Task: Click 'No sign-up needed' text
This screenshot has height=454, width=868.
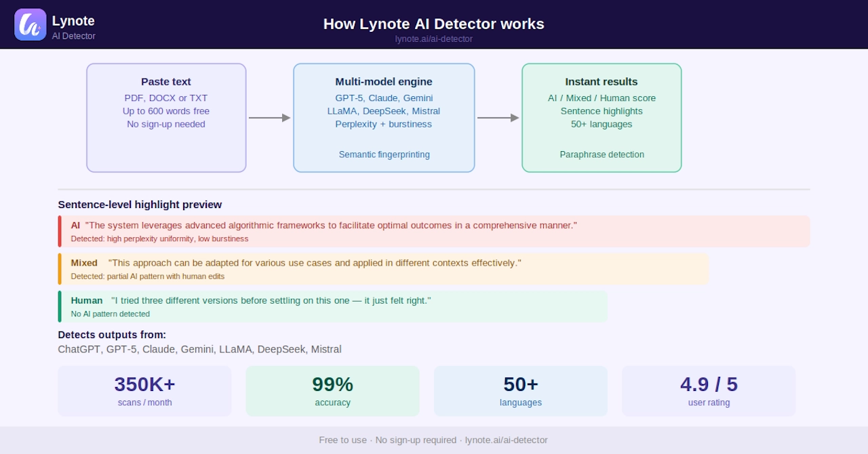Action: 166,124
